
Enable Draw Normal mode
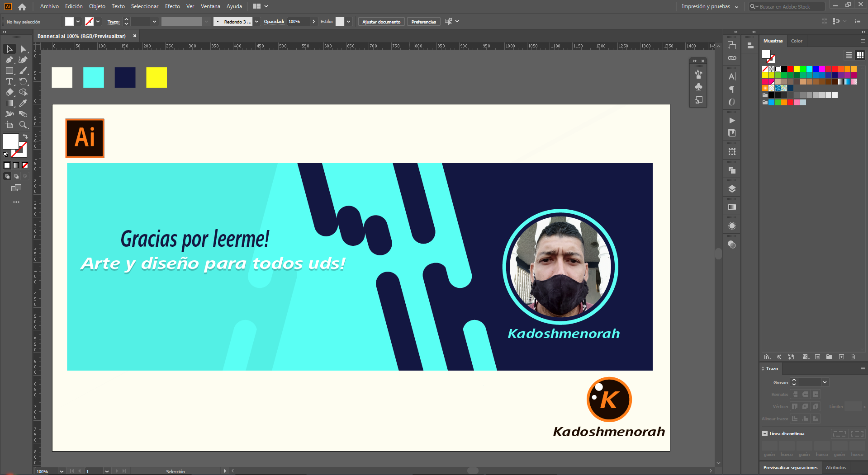click(7, 176)
